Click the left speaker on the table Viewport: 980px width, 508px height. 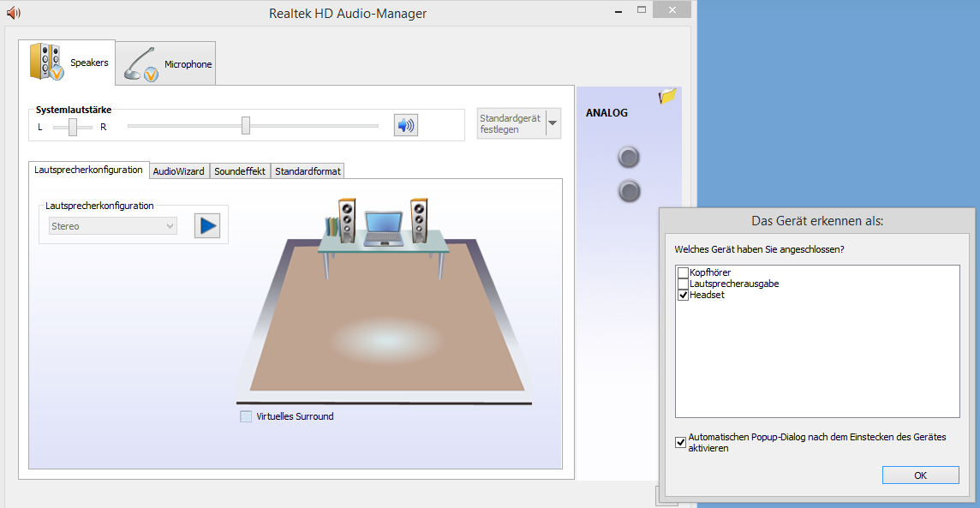tap(347, 220)
